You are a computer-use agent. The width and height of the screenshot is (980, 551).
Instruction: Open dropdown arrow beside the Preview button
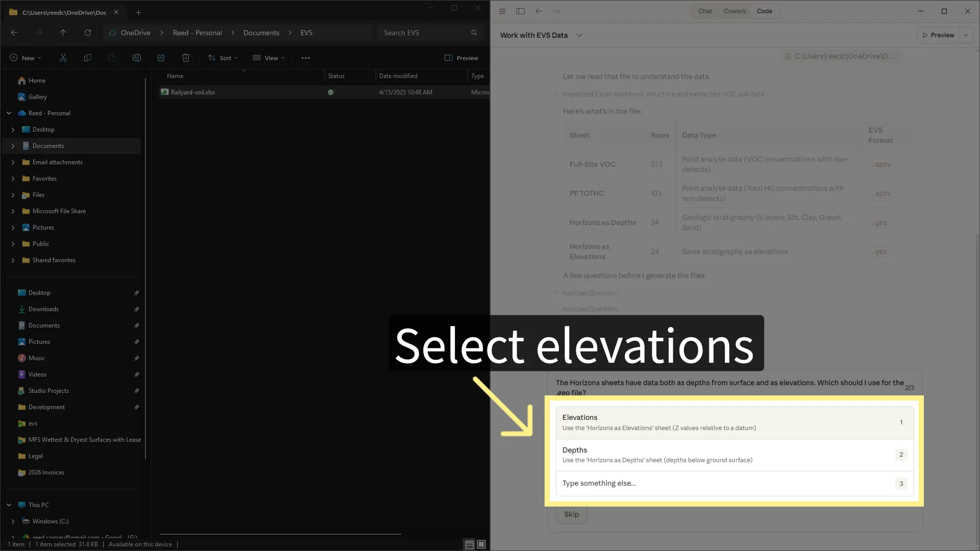tap(966, 35)
